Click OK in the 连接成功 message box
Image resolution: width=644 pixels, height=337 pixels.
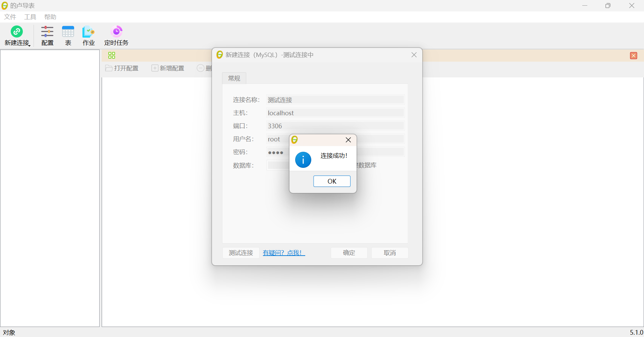pyautogui.click(x=332, y=181)
